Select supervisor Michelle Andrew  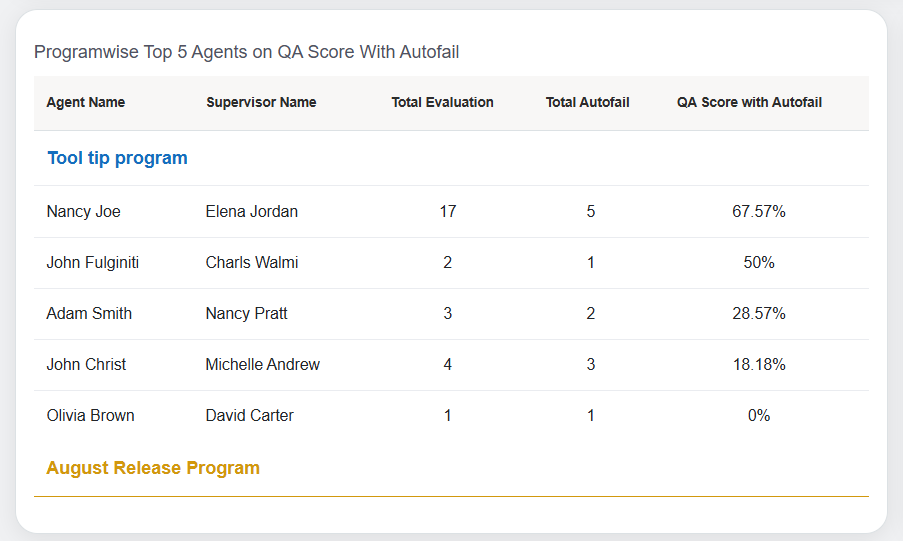click(x=263, y=365)
